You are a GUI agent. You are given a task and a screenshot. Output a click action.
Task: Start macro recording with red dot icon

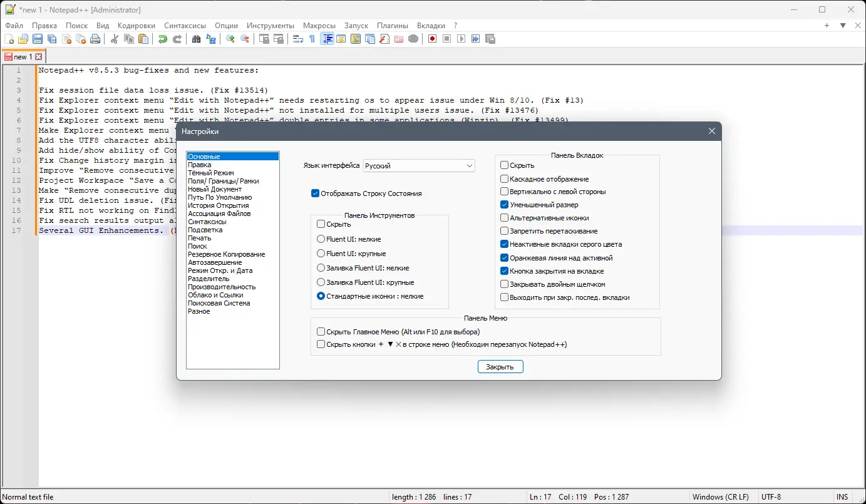(x=433, y=39)
